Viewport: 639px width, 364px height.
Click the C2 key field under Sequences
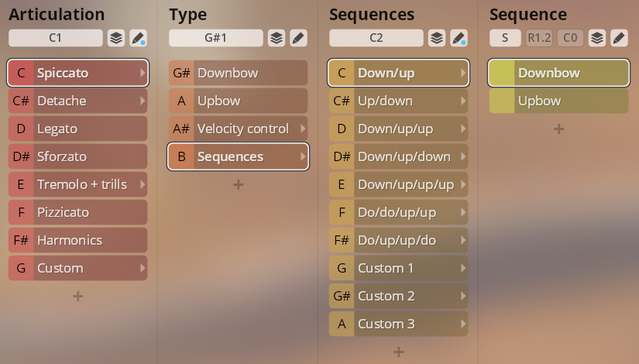(x=376, y=38)
